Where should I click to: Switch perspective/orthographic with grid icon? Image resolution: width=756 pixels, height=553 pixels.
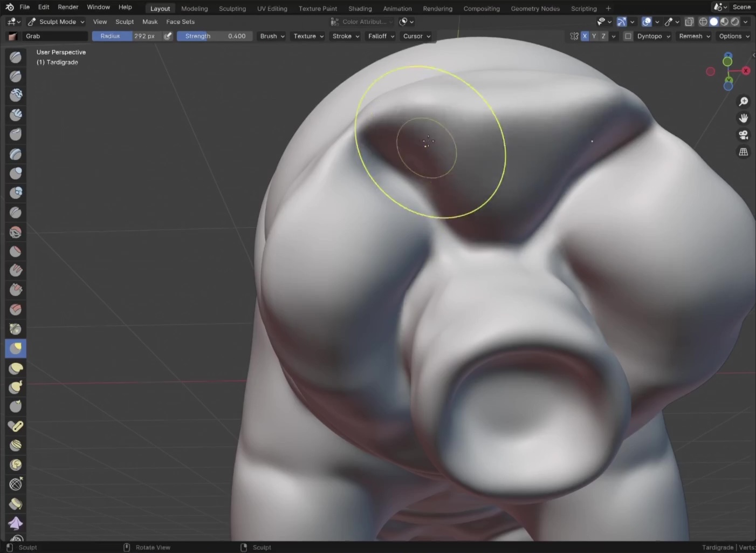744,152
